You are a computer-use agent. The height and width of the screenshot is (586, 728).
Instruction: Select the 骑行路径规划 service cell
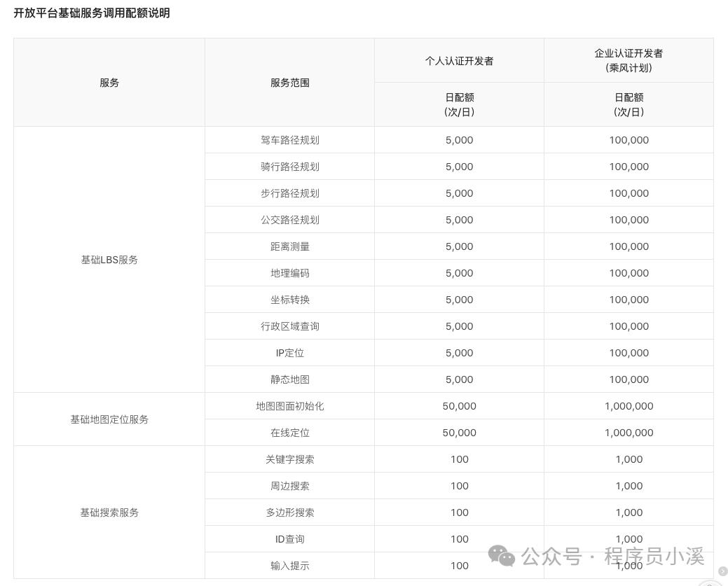[289, 166]
